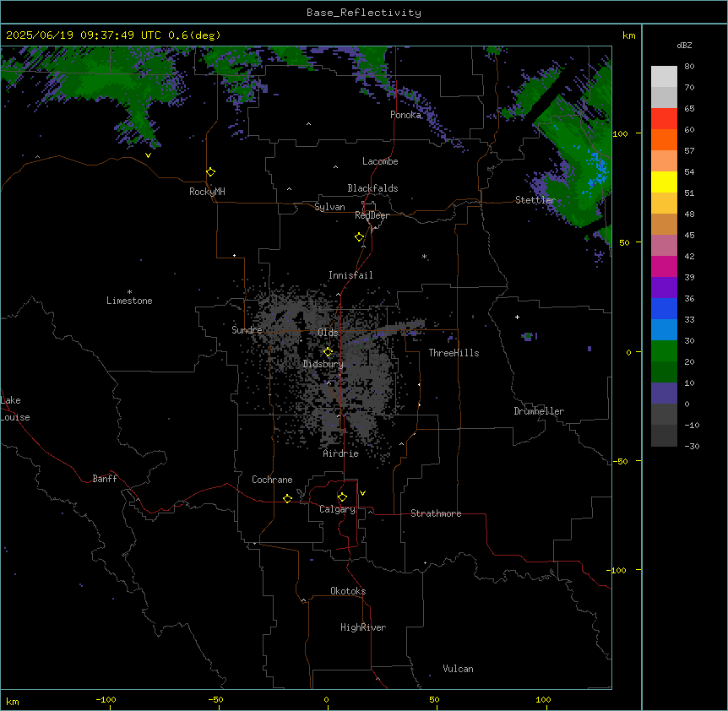This screenshot has width=728, height=711.
Task: Click the -30 value at bottom of legend
Action: [692, 447]
